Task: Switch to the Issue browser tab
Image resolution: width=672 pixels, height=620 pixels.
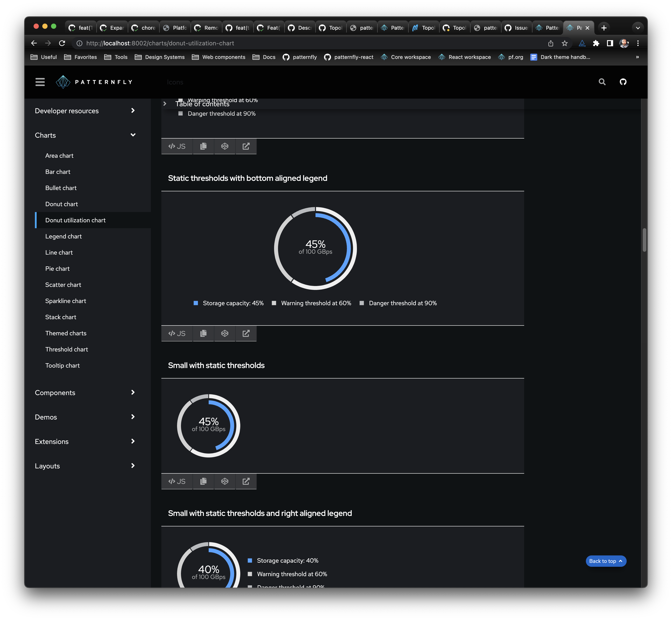Action: pyautogui.click(x=517, y=28)
